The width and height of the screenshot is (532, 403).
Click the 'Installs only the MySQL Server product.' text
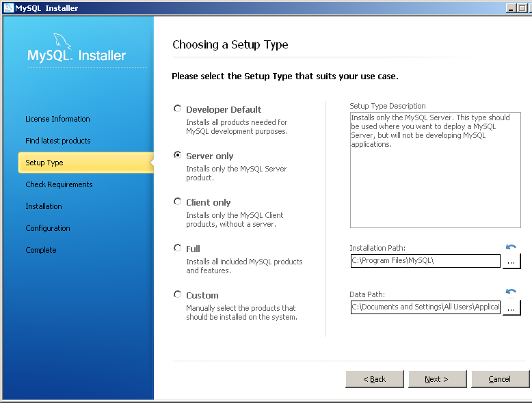click(237, 173)
